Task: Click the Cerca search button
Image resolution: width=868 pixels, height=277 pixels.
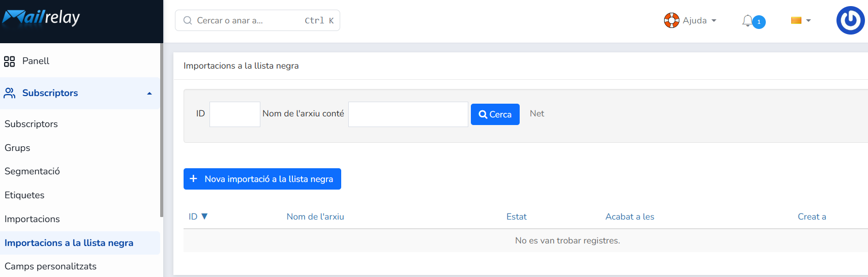Action: (x=495, y=114)
